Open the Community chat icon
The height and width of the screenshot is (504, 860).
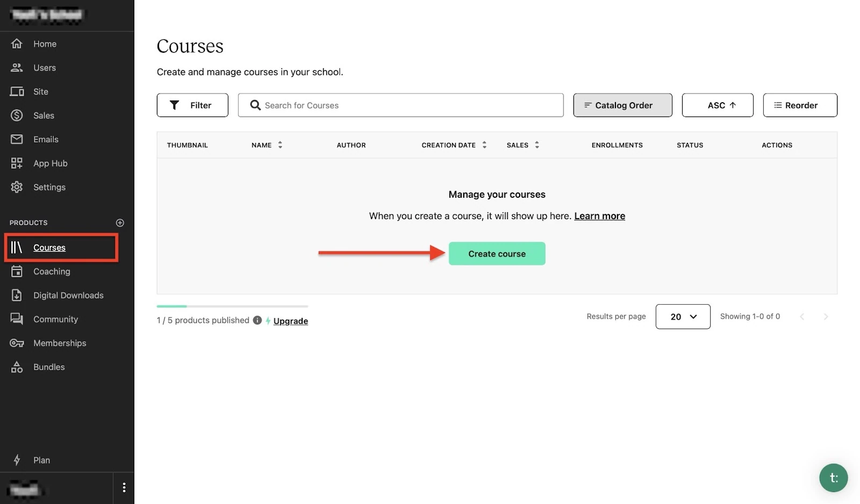[17, 319]
